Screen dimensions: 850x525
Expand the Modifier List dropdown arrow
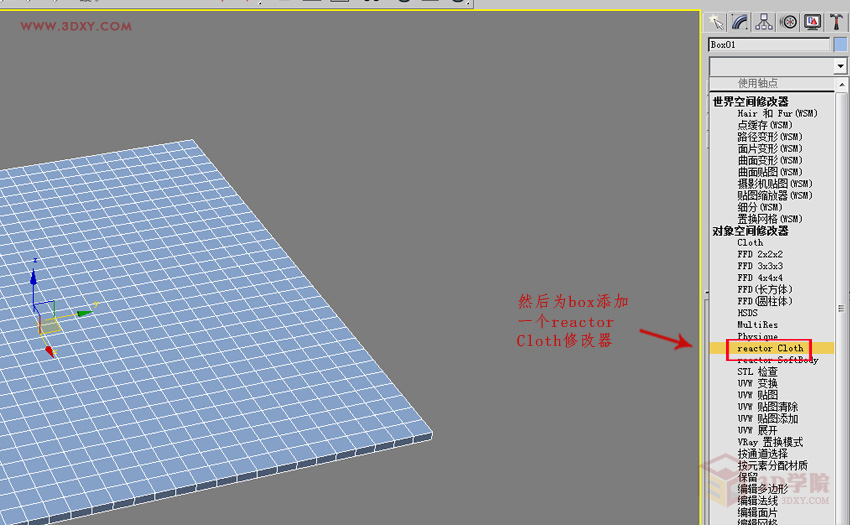point(840,66)
